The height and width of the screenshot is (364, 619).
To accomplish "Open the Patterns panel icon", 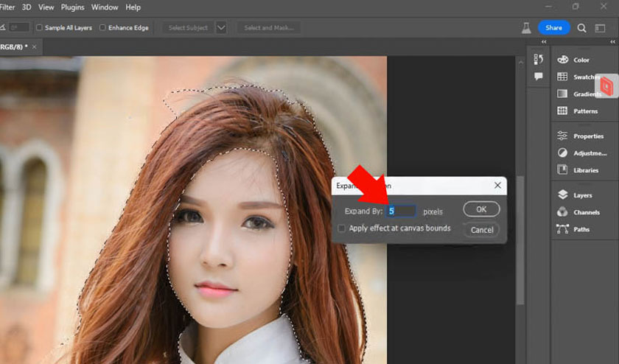I will pos(562,111).
